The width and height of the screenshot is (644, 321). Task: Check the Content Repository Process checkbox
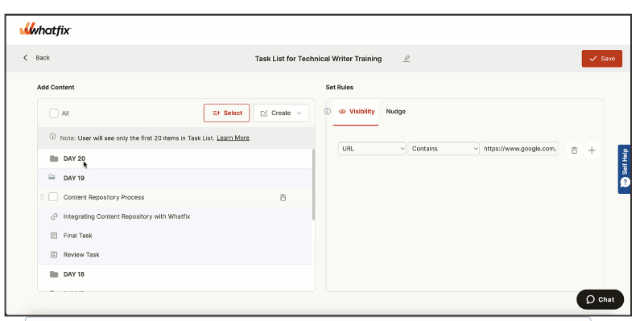[53, 197]
